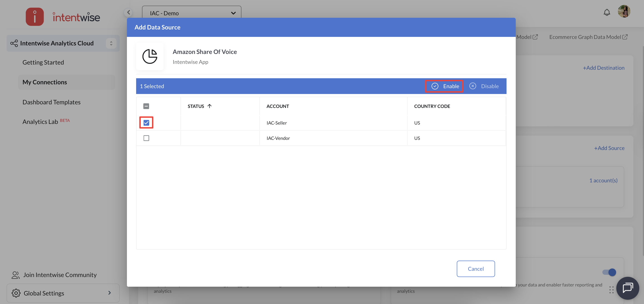Click the Global Settings gear icon
The width and height of the screenshot is (644, 304).
coord(16,293)
